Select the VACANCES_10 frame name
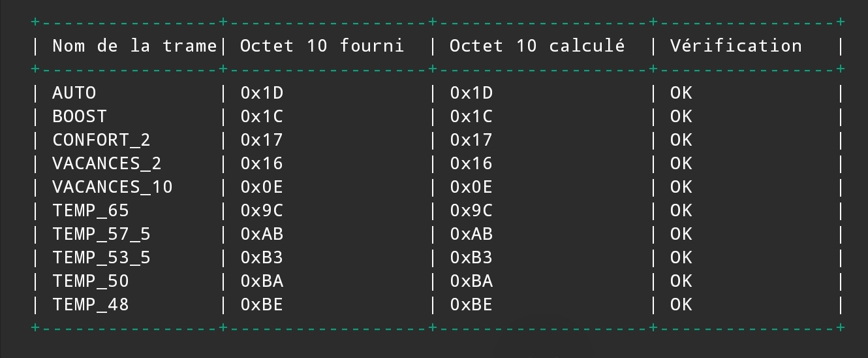Viewport: 868px width, 358px height. [112, 187]
